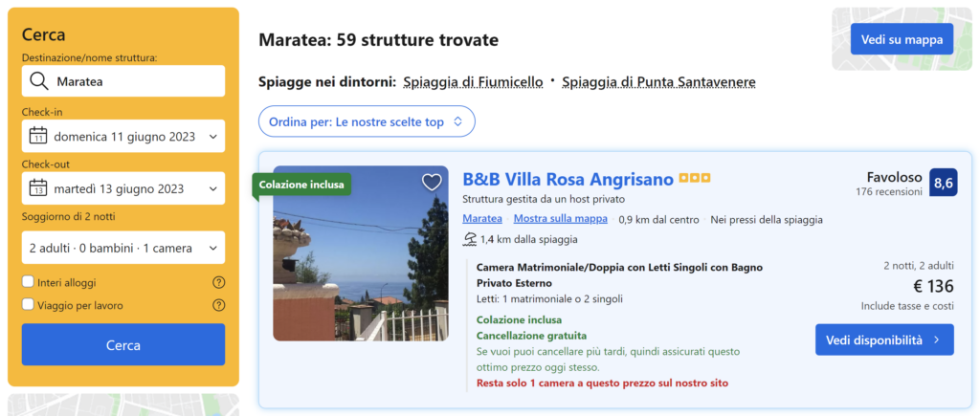Open the Ordina per sorting dropdown
980x416 pixels.
(x=367, y=121)
